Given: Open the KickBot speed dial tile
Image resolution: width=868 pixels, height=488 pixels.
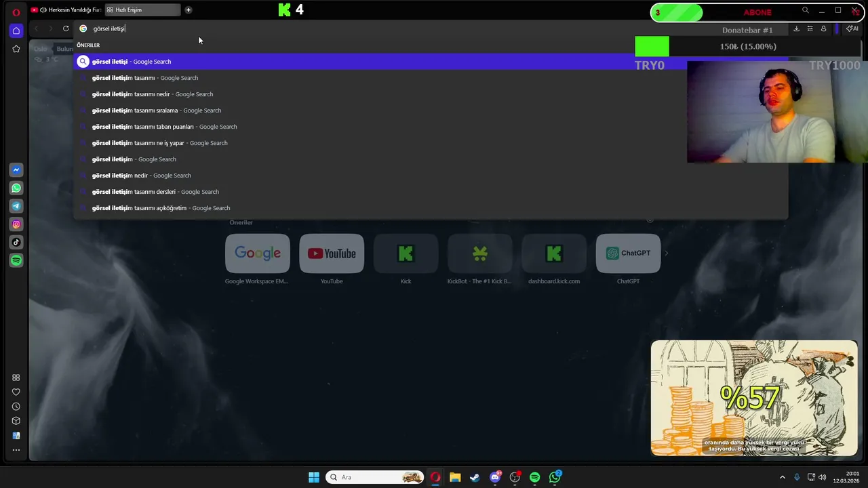Looking at the screenshot, I should (x=479, y=253).
